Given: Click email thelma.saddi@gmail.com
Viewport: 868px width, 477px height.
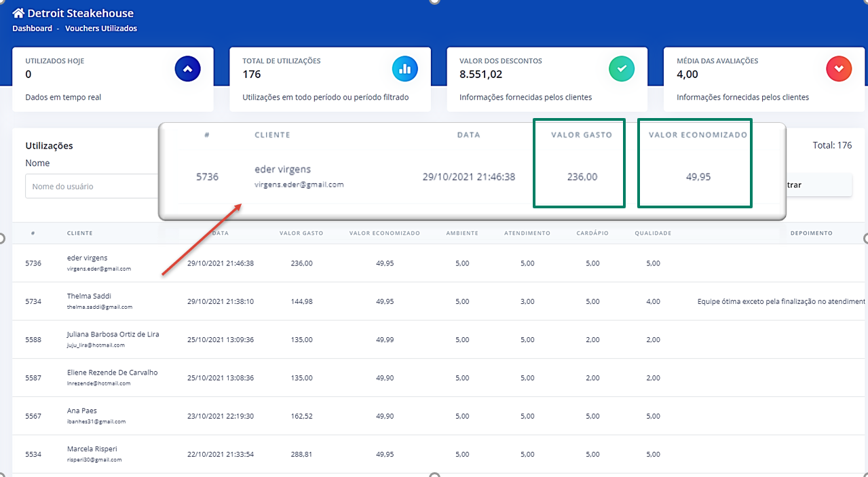Looking at the screenshot, I should pyautogui.click(x=100, y=307).
